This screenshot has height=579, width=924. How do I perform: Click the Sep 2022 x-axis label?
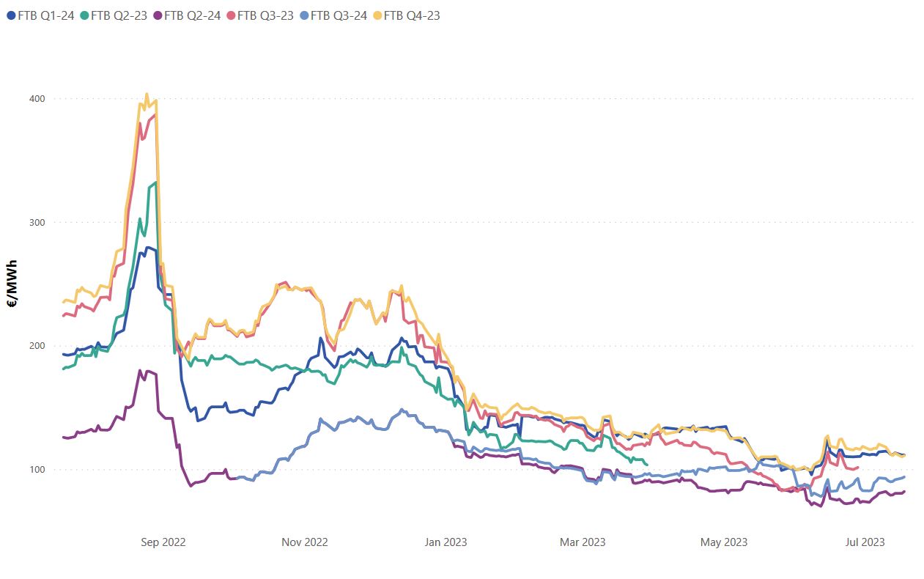(163, 542)
